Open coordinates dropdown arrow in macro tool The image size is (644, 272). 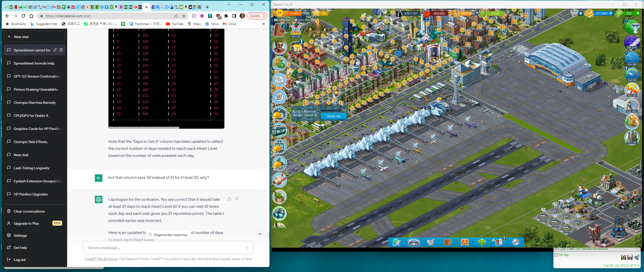pos(638,266)
